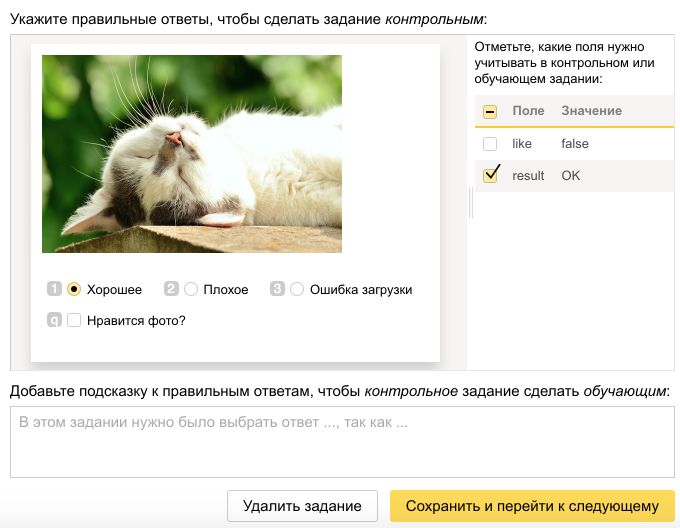Click the sleeping cat photo

pos(192,154)
